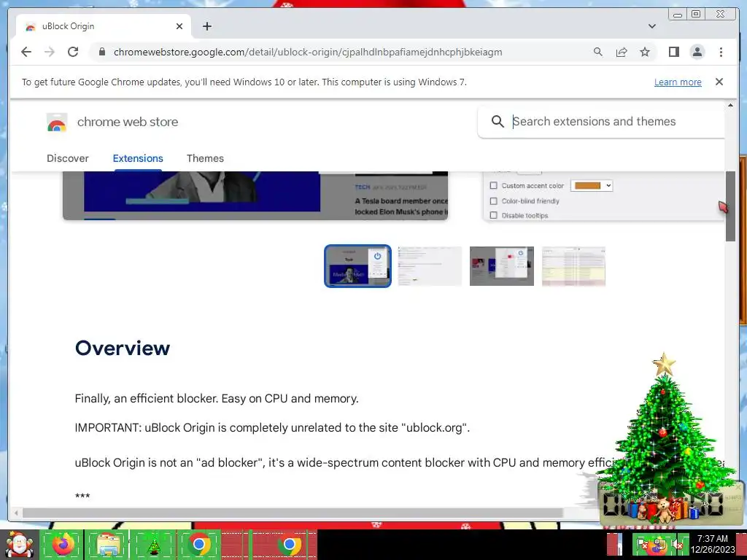Open the zoom magnifier in address bar
This screenshot has height=560, width=747.
598,52
